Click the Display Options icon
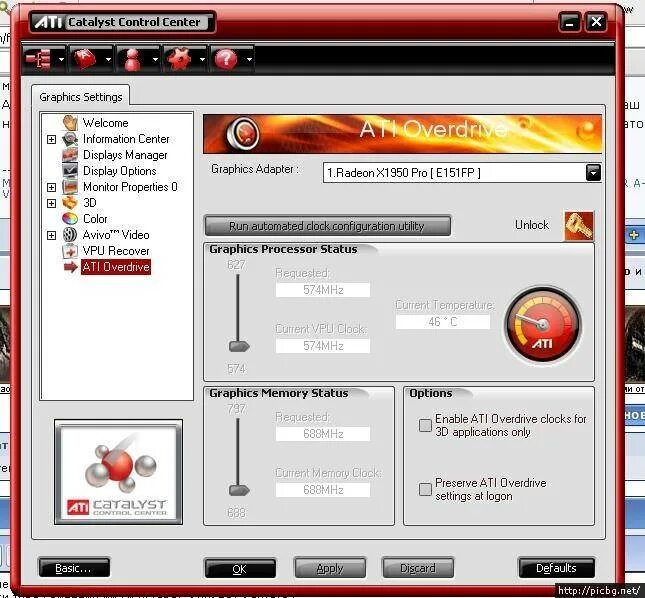This screenshot has width=645, height=598. (70, 170)
